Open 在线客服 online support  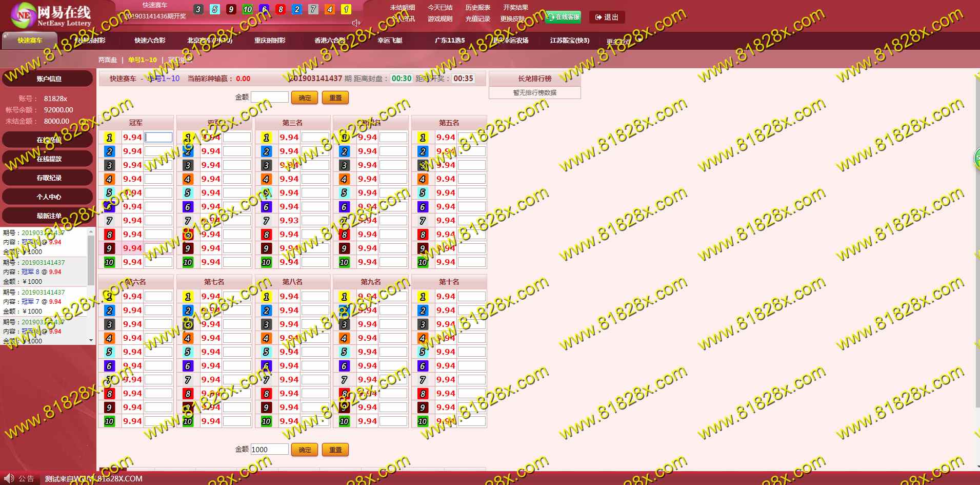pos(563,17)
